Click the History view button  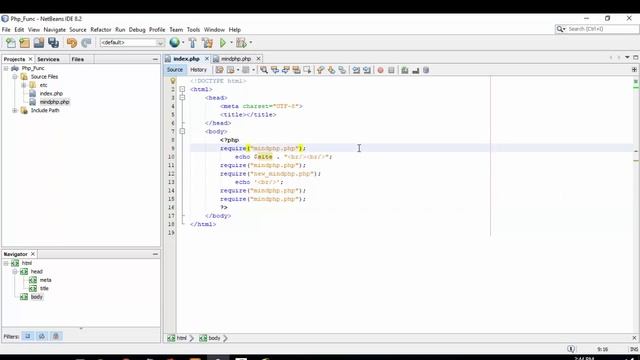(x=198, y=70)
